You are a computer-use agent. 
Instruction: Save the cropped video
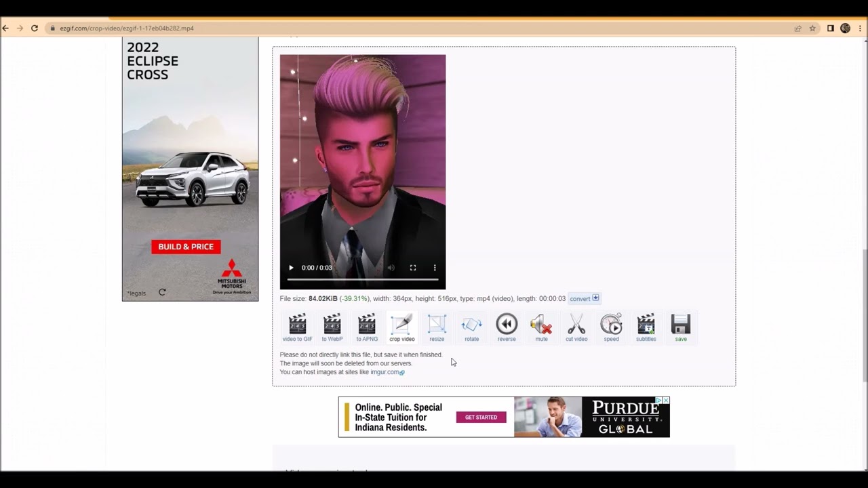pyautogui.click(x=681, y=327)
